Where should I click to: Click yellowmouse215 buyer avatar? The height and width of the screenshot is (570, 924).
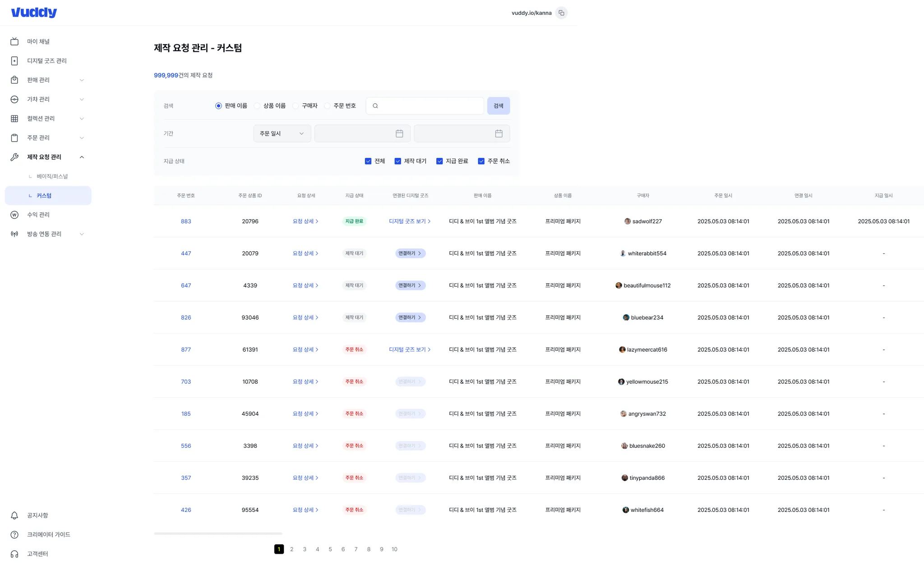tap(621, 382)
